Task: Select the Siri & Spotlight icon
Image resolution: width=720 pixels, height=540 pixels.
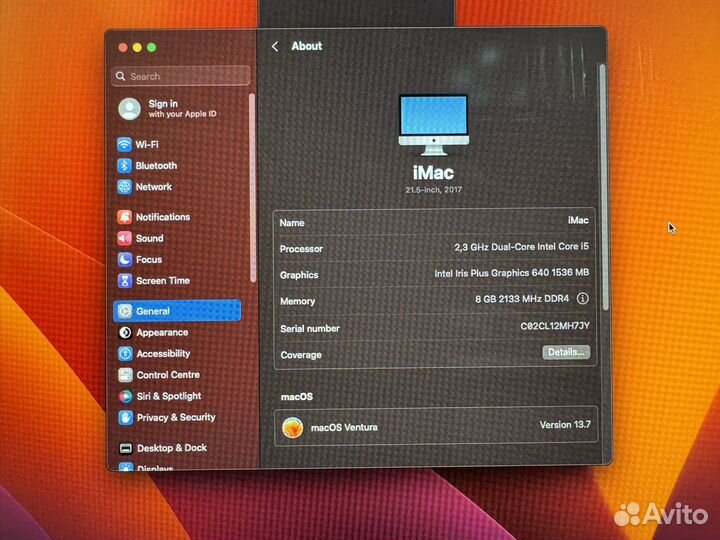Action: (125, 396)
